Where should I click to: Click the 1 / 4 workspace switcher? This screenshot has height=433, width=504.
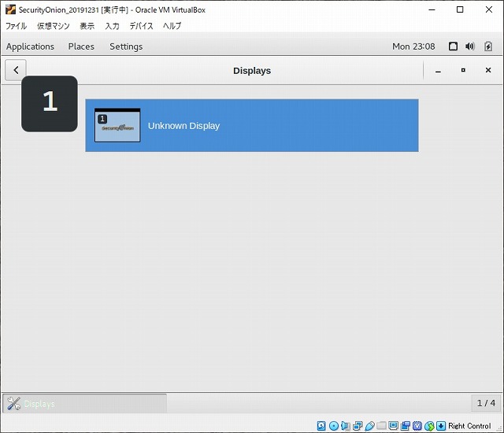486,403
